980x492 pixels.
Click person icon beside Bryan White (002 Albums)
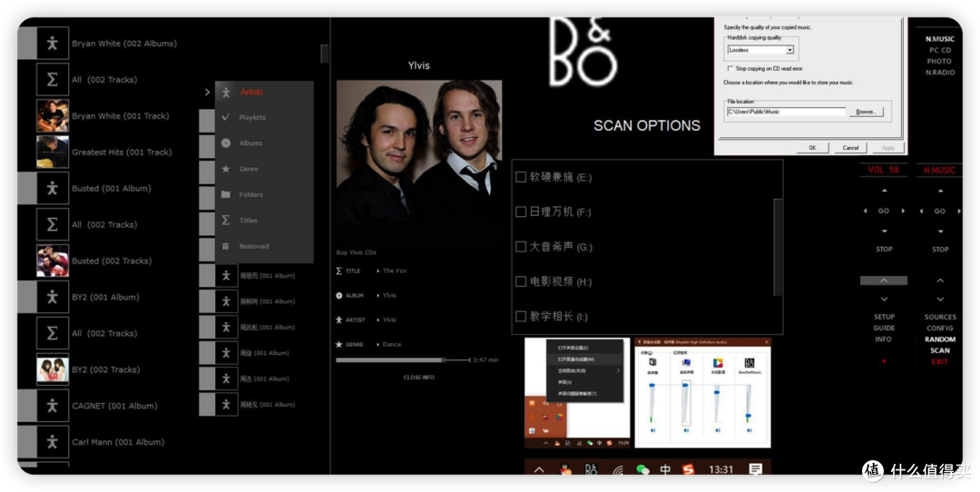[53, 44]
